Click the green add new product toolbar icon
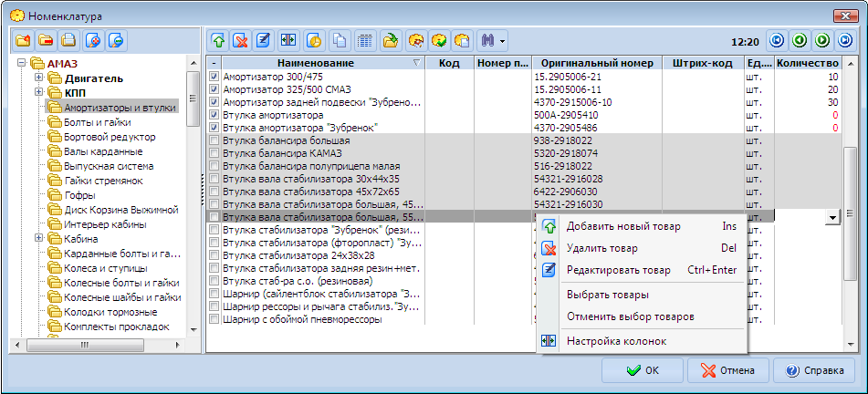 point(218,41)
